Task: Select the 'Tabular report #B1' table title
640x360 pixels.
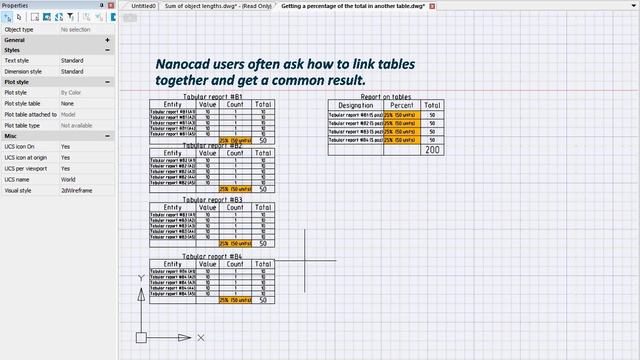Action: 213,97
